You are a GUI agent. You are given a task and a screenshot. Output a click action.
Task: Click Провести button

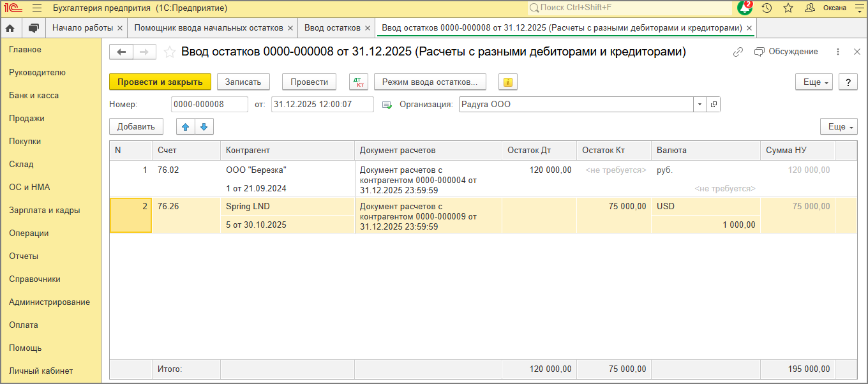(309, 82)
